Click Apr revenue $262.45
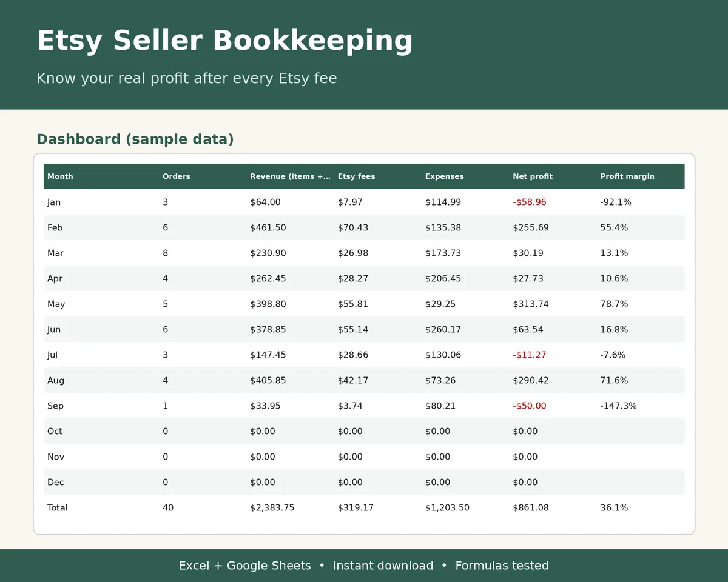728x582 pixels. (268, 279)
